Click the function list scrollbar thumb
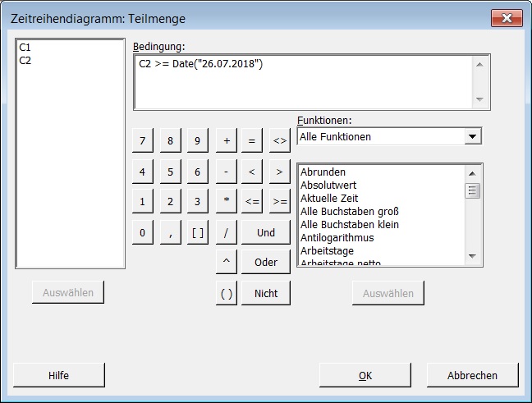Viewport: 532px width, 403px height. (472, 190)
